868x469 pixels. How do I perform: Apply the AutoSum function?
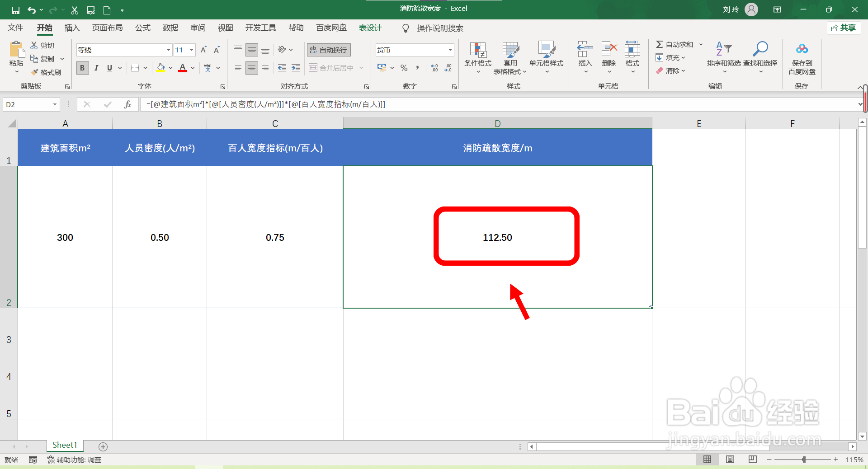(x=676, y=44)
